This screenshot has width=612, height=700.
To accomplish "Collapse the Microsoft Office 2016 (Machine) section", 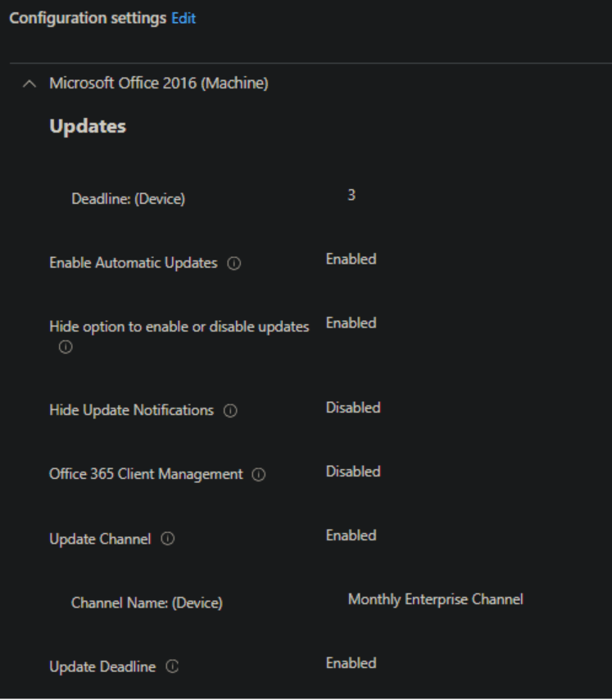I will pos(29,84).
